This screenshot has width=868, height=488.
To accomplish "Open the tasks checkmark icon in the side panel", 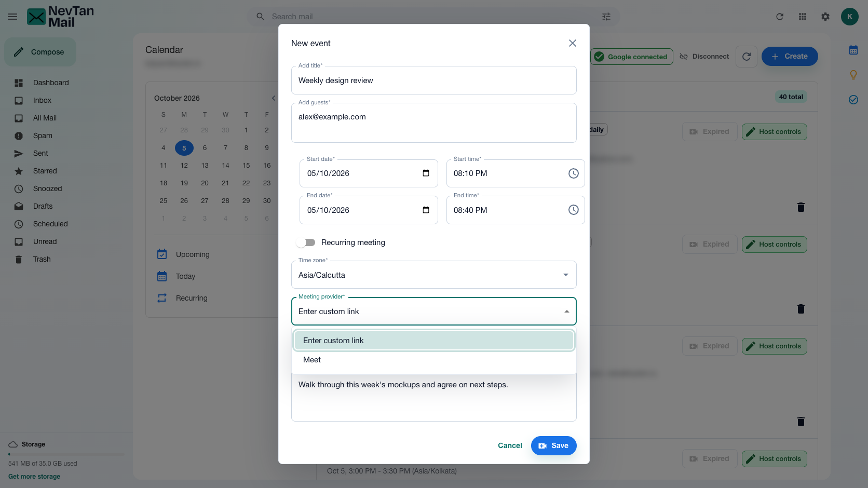I will coord(853,100).
